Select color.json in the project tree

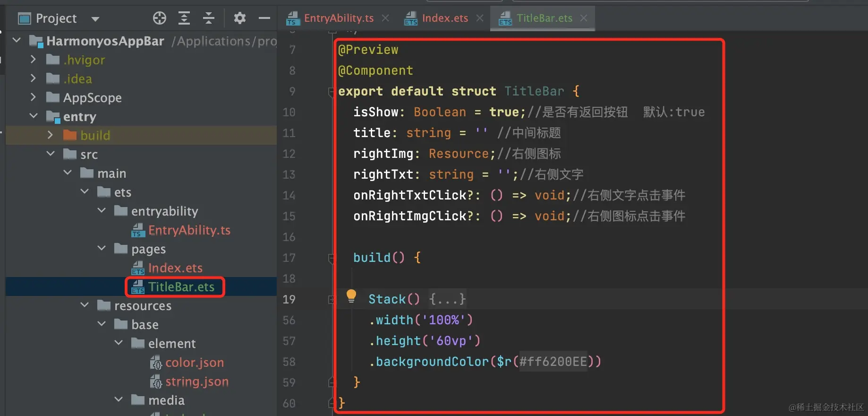(x=195, y=363)
